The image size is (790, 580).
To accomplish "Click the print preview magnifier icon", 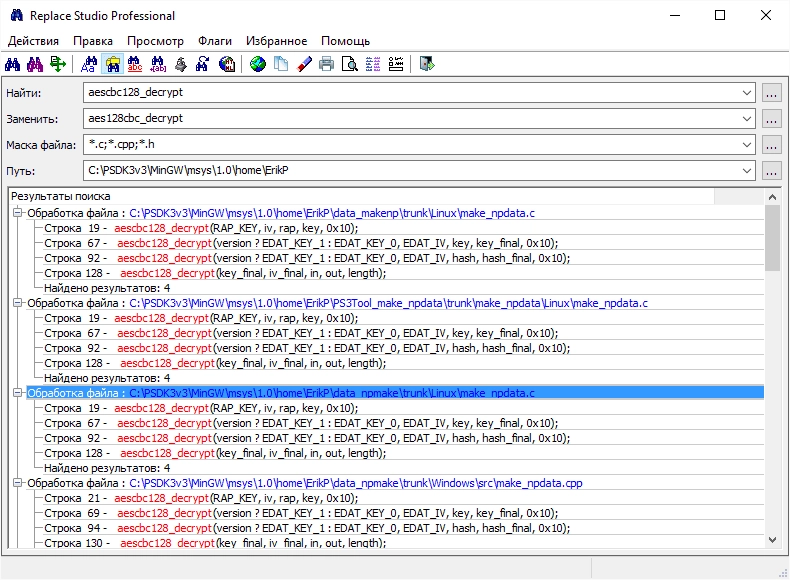I will (350, 64).
